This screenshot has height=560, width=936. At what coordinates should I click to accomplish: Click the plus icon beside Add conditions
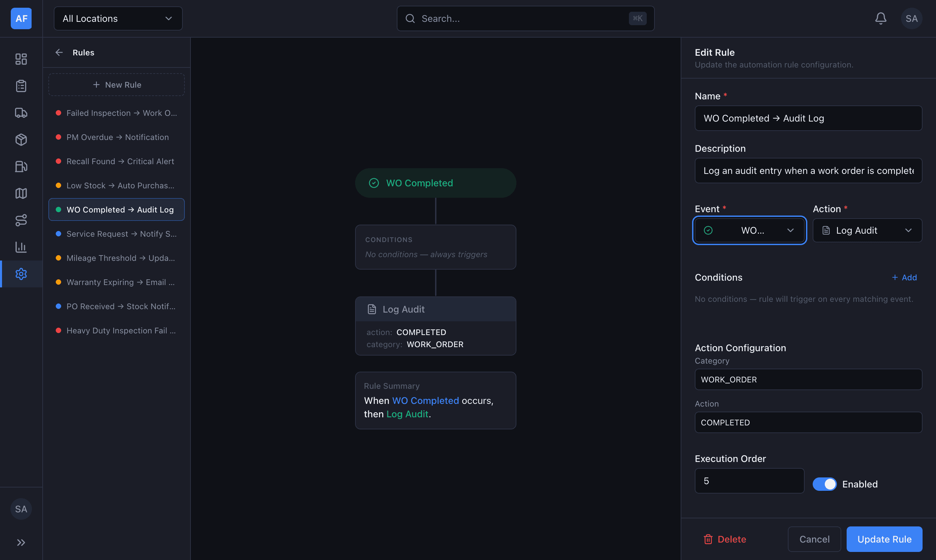[894, 277]
